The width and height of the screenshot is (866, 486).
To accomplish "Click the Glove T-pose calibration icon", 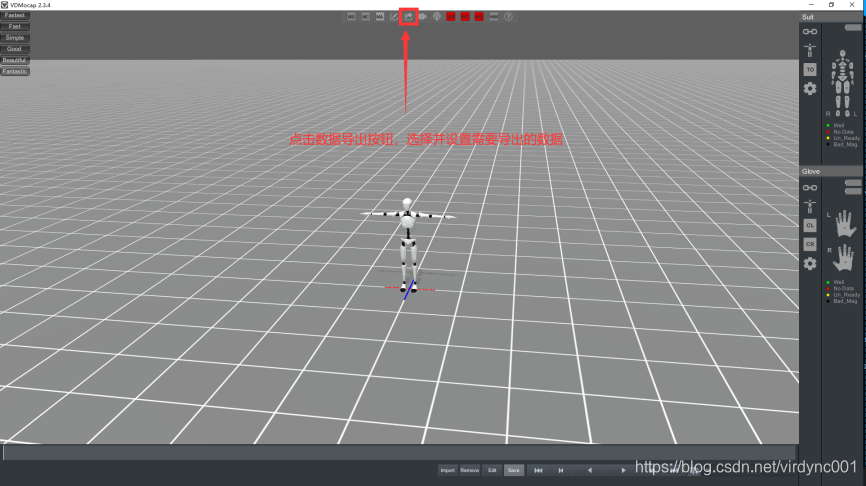I will 810,207.
